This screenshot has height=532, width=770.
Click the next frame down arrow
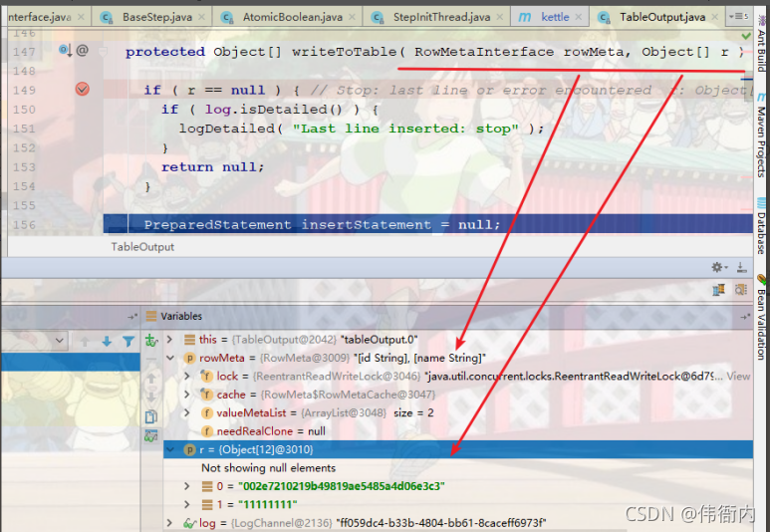click(x=107, y=341)
